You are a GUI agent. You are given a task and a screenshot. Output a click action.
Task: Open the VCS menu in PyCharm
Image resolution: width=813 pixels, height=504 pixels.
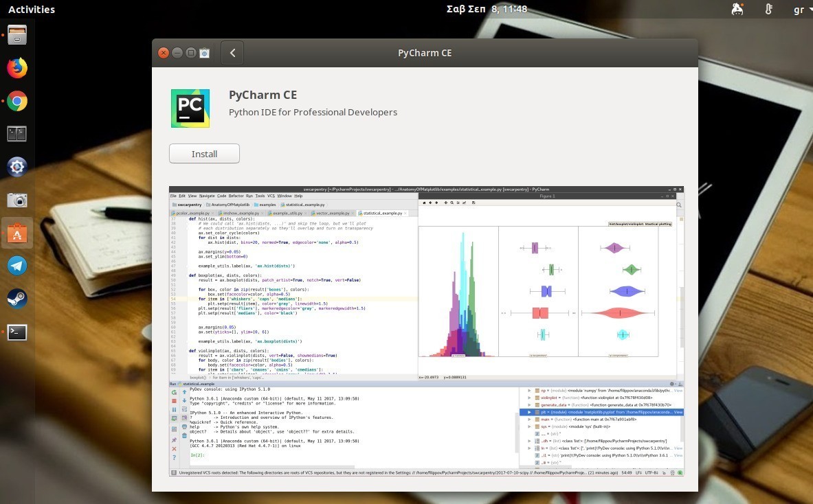271,196
